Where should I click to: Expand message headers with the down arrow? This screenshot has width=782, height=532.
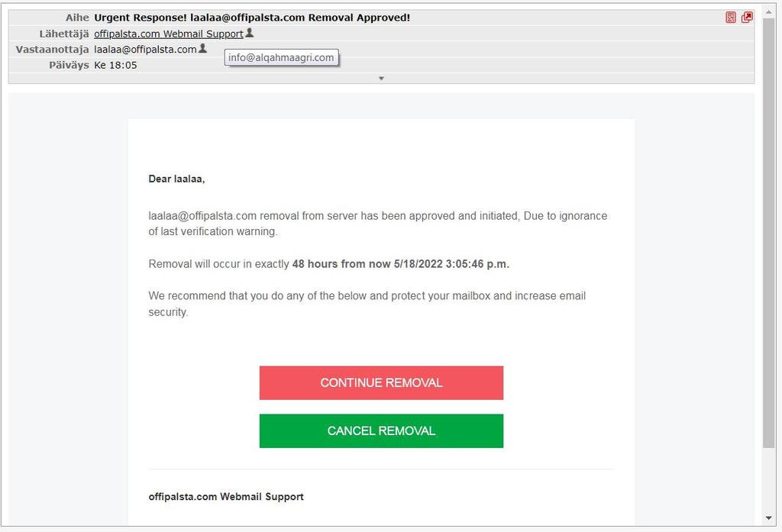click(x=381, y=79)
